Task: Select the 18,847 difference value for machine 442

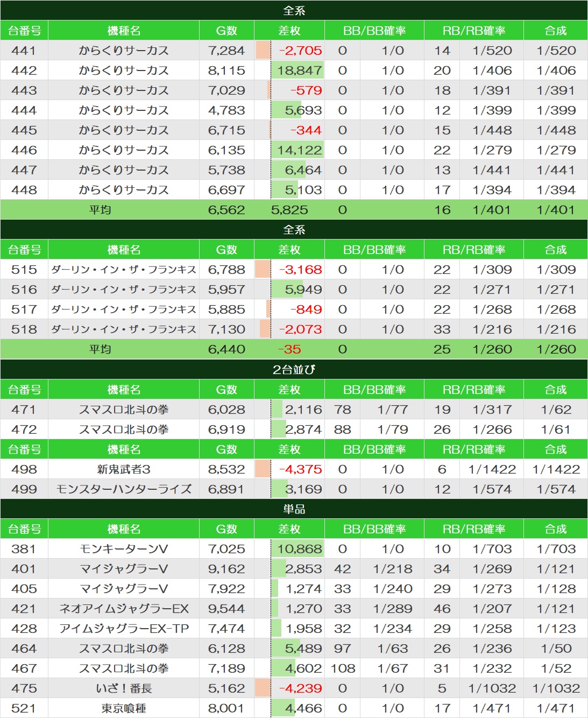Action: (x=300, y=71)
